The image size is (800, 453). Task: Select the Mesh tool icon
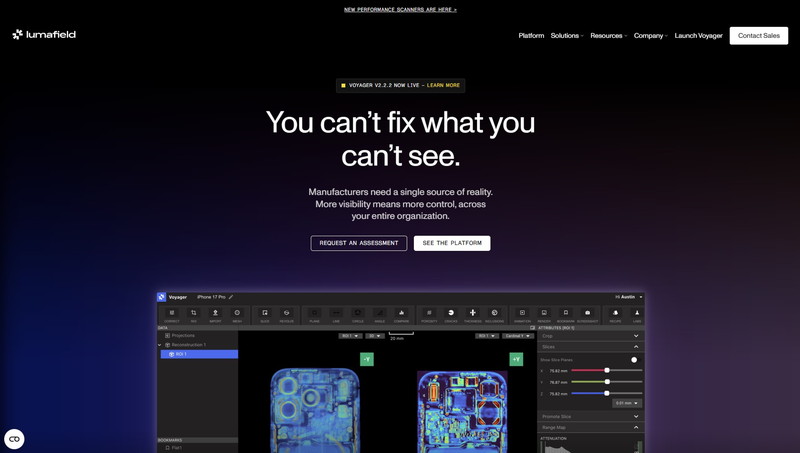[237, 315]
